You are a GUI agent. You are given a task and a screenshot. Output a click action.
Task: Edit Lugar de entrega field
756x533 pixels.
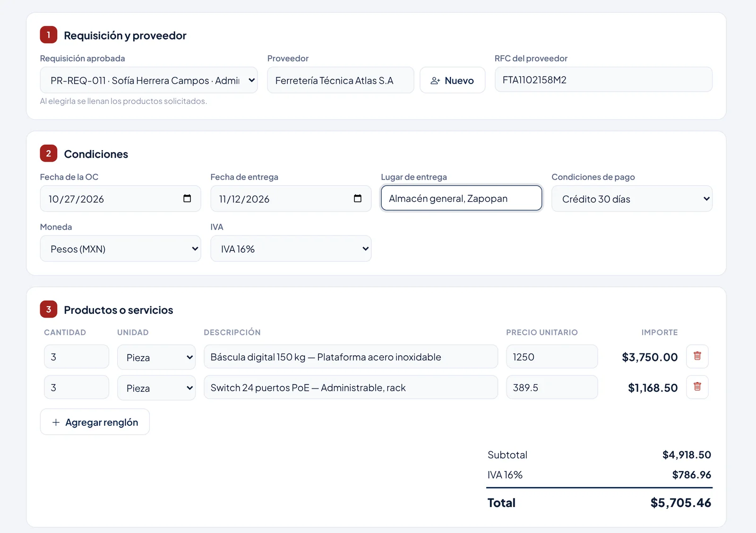[x=462, y=198]
